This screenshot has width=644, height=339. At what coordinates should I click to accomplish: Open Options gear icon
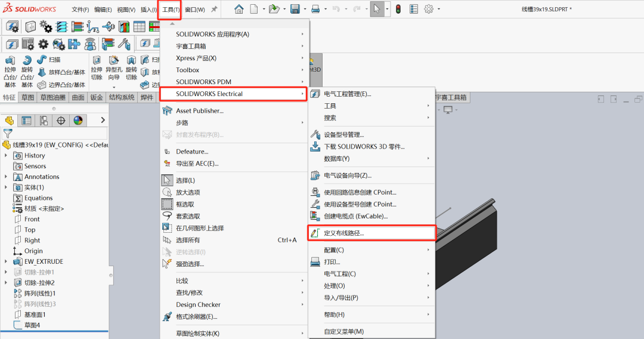click(428, 9)
